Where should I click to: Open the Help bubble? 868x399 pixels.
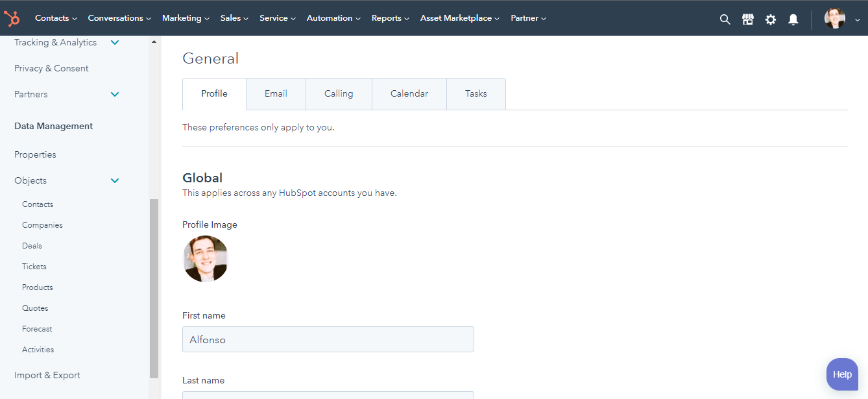pos(841,374)
